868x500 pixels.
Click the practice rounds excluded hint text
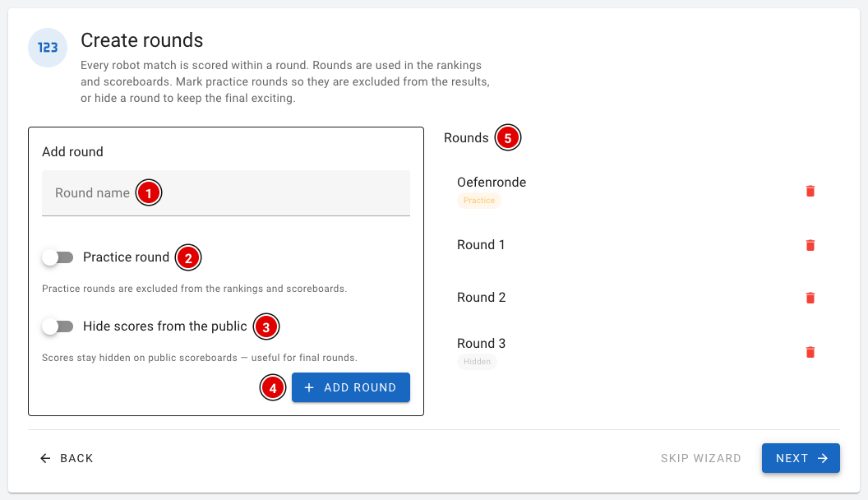pyautogui.click(x=194, y=289)
